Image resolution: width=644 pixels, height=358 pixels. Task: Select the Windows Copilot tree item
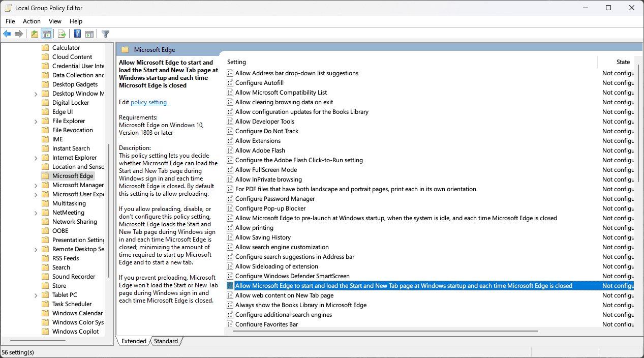[x=75, y=332]
